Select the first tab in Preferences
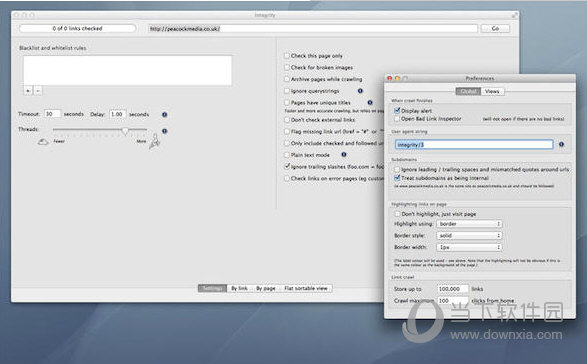 [x=468, y=91]
